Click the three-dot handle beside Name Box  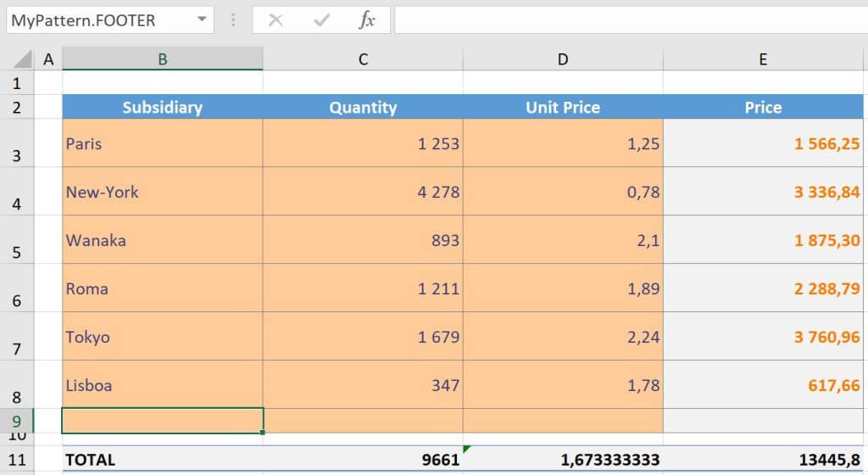233,20
